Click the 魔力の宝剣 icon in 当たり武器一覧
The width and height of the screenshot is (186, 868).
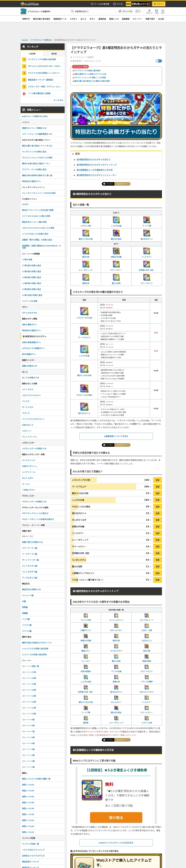[116, 277]
